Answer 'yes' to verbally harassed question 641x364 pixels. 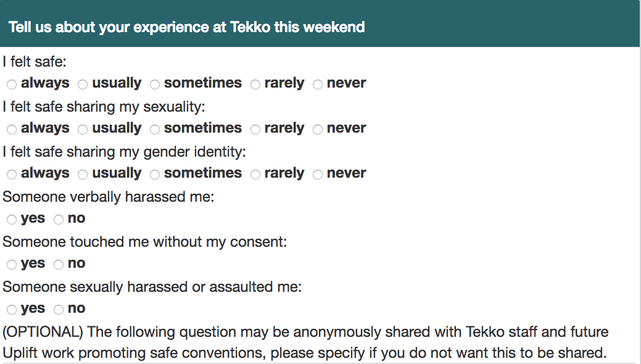tap(12, 220)
